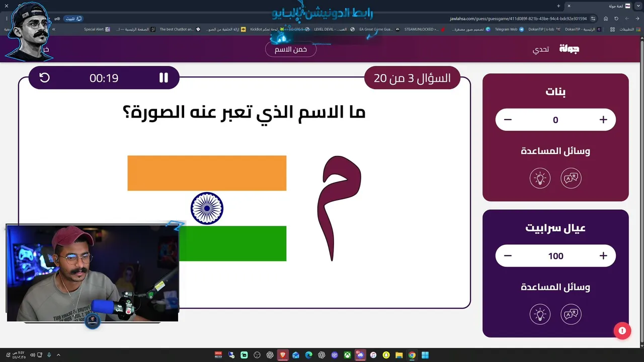Open the Telegram Web bookmark
This screenshot has height=362, width=644.
point(509,29)
